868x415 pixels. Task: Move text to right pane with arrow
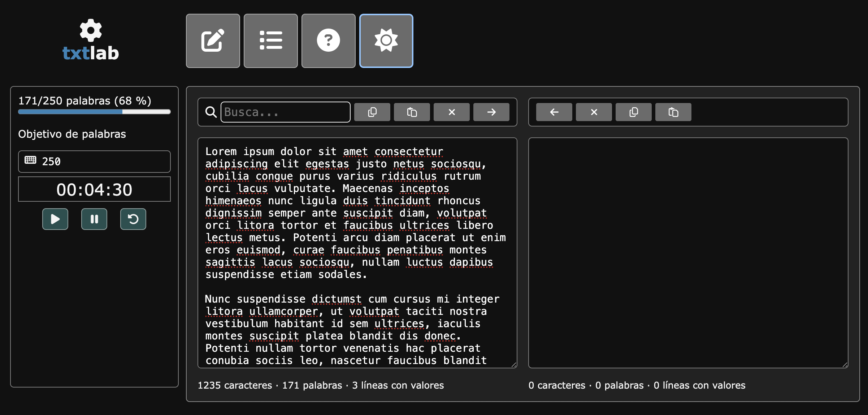coord(491,112)
